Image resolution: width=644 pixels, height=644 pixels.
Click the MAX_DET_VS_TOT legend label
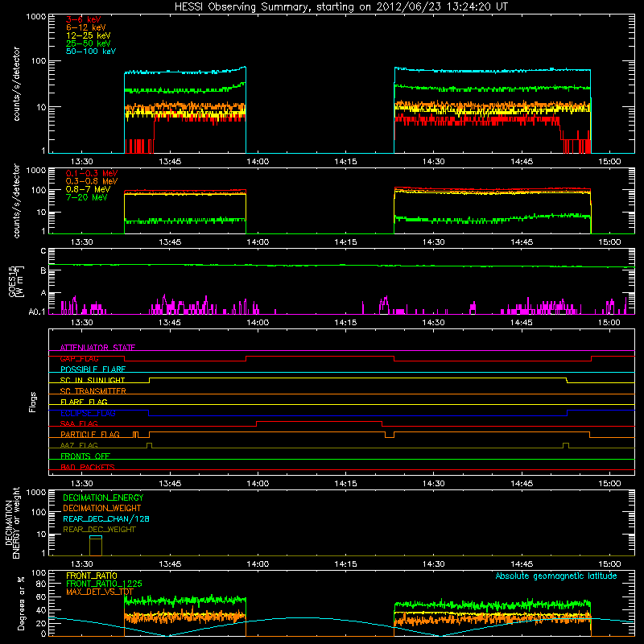(100, 592)
